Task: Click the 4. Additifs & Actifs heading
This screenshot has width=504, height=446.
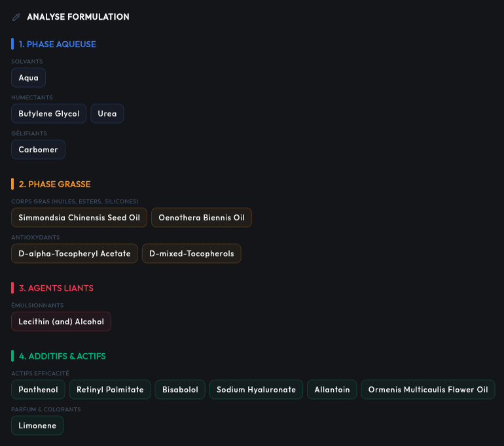Action: coord(62,356)
